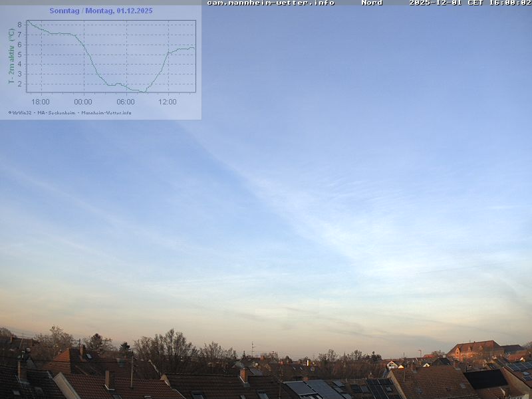This screenshot has height=399, width=532.
Task: Click the Mannheim-Wetter.info chart footer credit
Action: (x=106, y=112)
